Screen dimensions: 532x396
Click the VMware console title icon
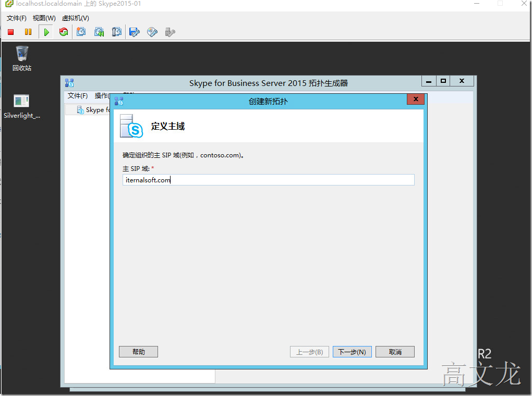coord(9,4)
